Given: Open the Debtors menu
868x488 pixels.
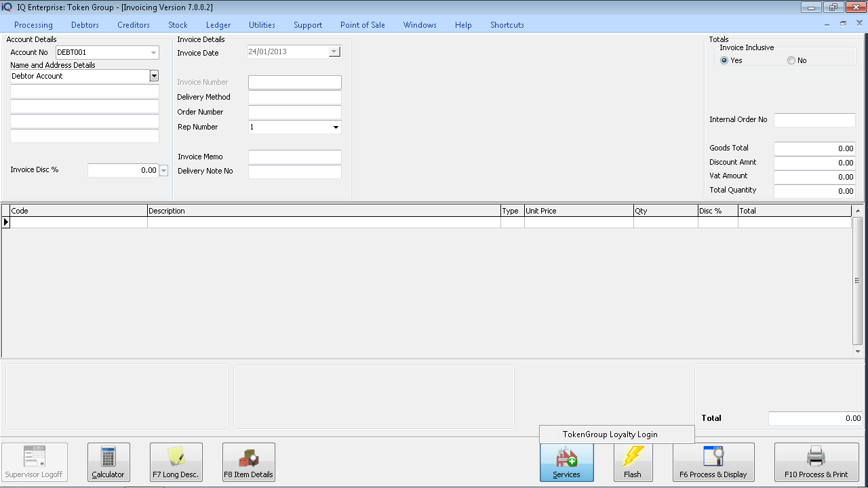Looking at the screenshot, I should point(85,25).
